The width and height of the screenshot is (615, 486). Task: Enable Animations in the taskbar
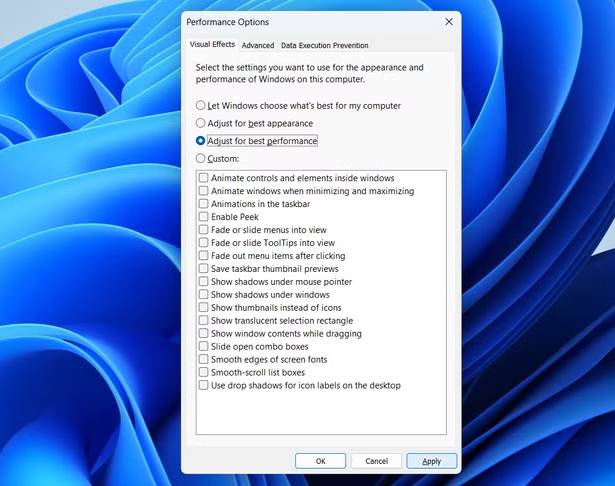point(203,204)
